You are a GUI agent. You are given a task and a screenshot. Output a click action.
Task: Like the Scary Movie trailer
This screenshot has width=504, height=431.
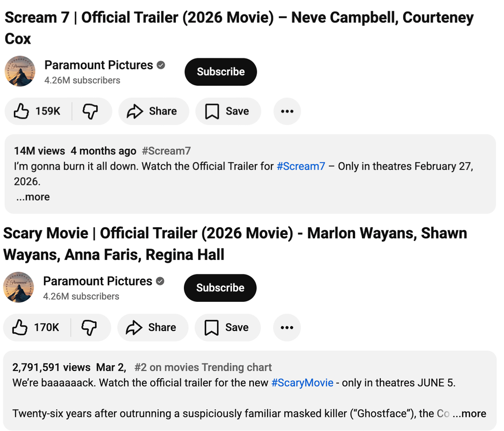click(37, 327)
